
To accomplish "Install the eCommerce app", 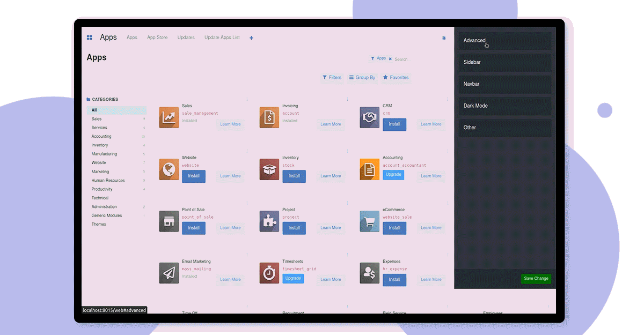I will (394, 228).
